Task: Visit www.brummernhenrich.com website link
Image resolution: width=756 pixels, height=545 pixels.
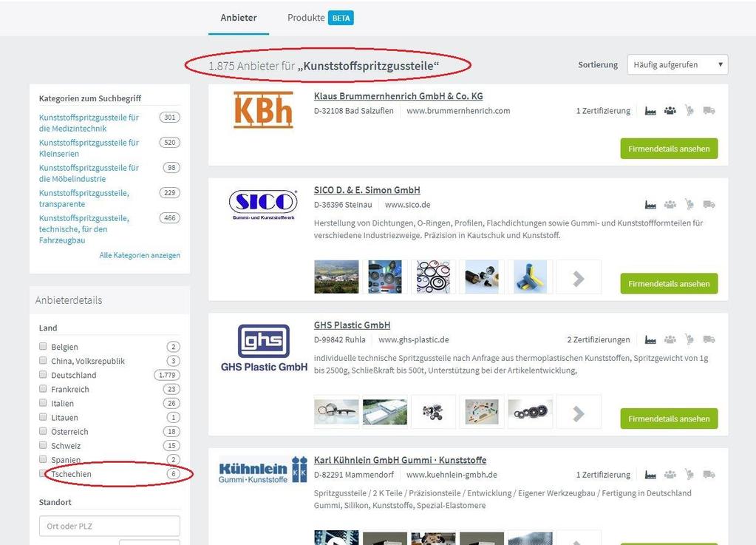Action: pyautogui.click(x=458, y=111)
